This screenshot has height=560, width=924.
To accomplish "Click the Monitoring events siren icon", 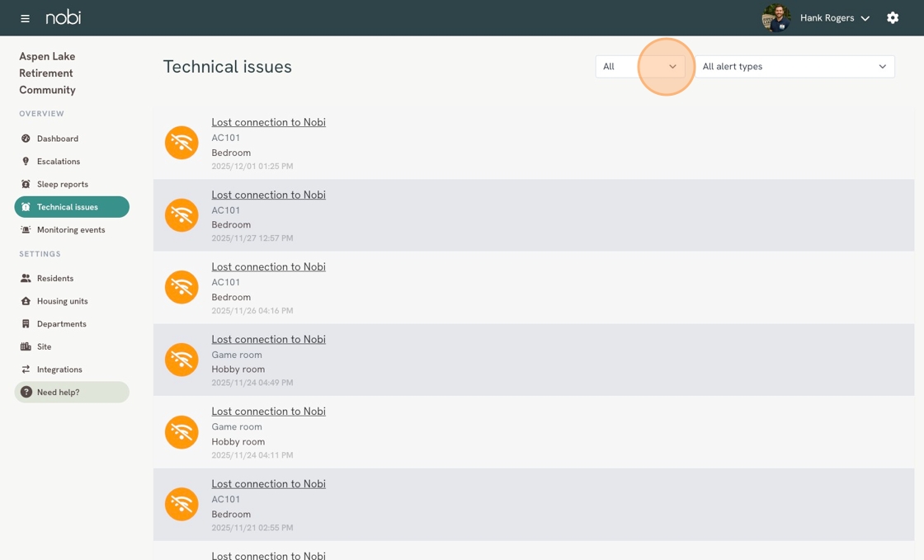I will 26,229.
